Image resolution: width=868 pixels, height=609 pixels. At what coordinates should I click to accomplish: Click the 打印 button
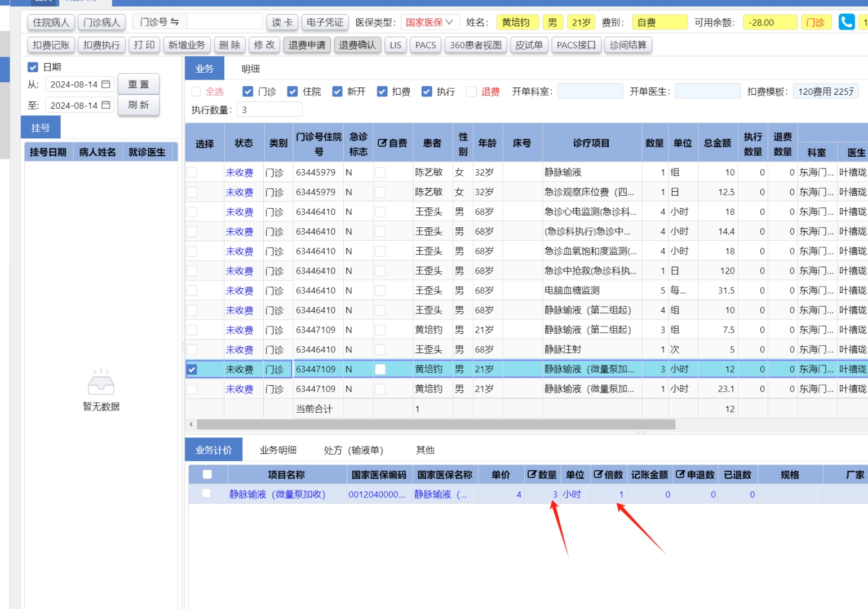[x=144, y=45]
